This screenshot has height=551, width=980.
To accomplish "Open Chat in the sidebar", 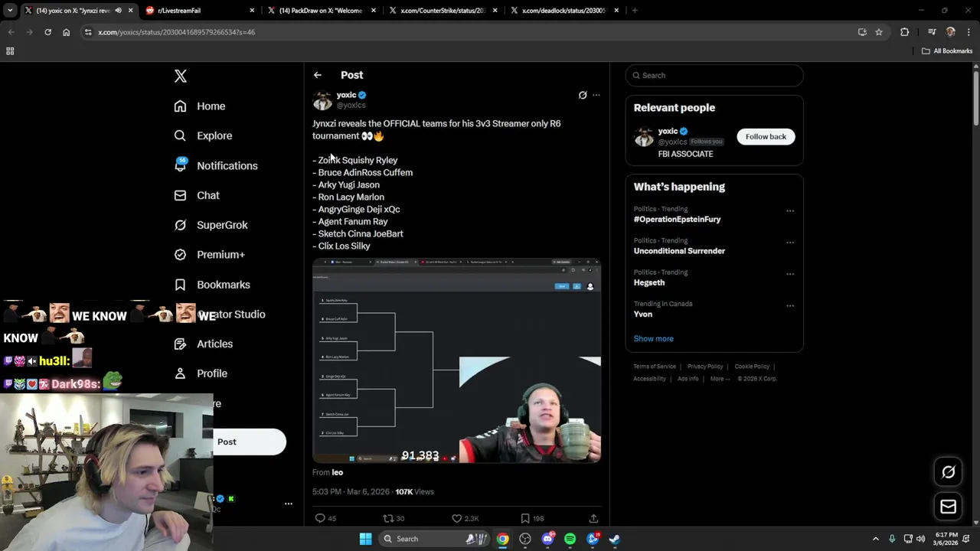I will point(208,195).
